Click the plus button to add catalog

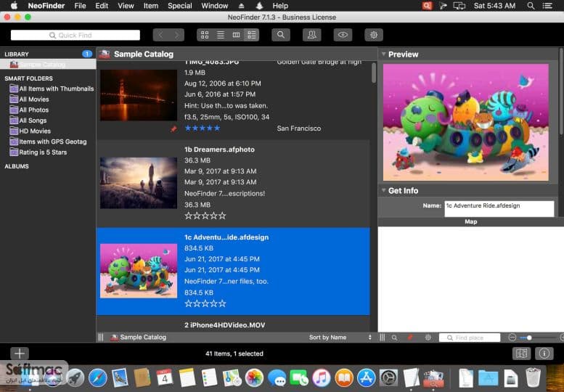point(20,354)
